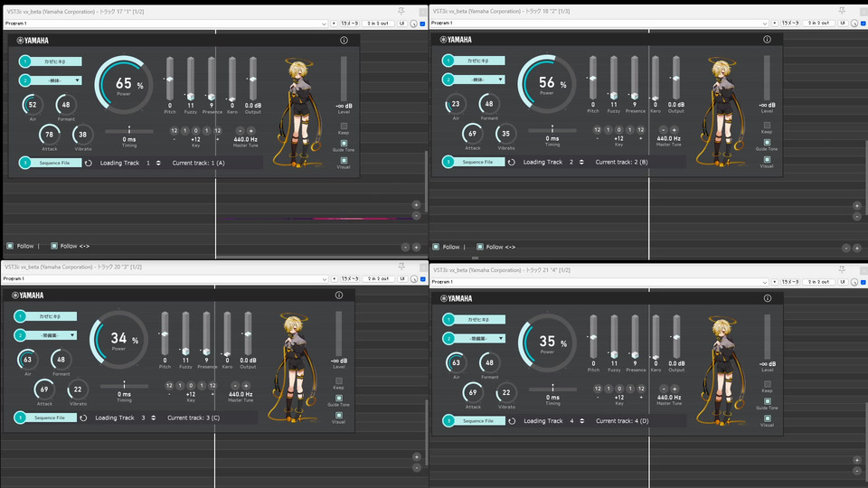Screen dimensions: 868x488
Task: Pin the track 21 plugin window
Action: point(842,269)
